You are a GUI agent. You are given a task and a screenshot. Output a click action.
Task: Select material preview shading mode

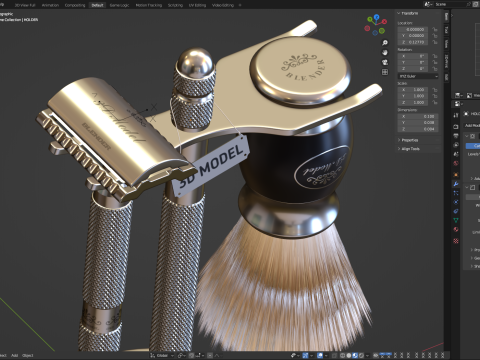coord(355,355)
